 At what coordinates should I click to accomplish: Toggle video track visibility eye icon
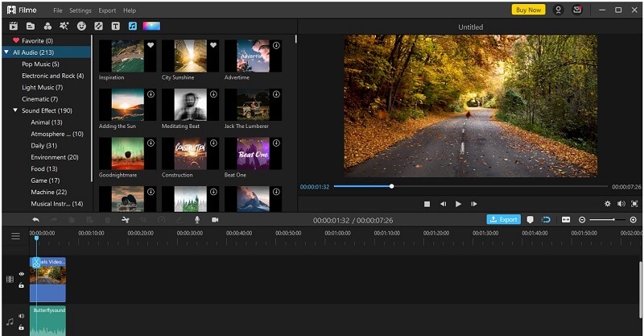(22, 274)
